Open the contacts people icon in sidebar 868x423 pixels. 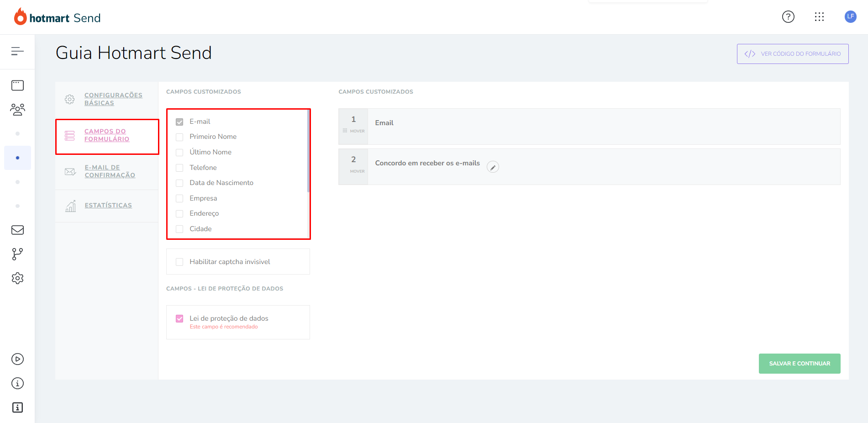click(17, 110)
